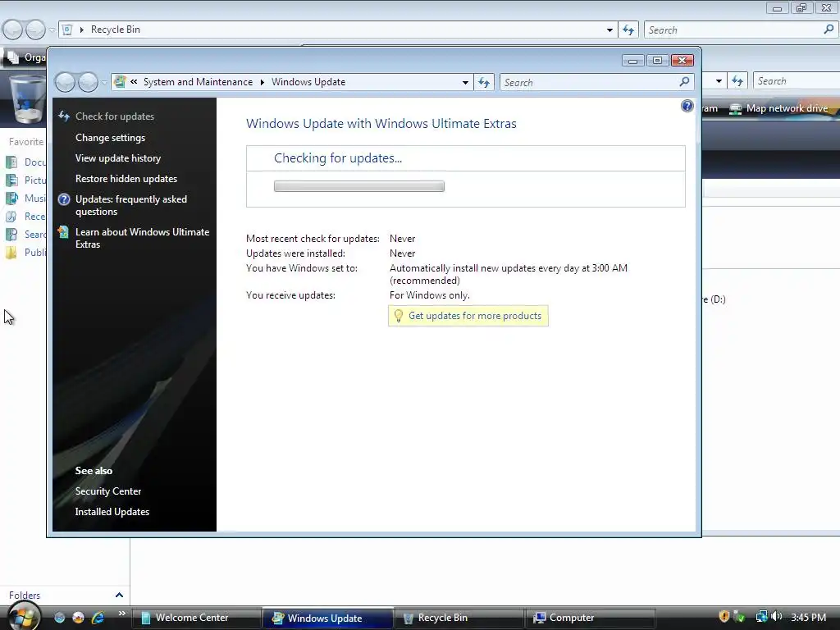The width and height of the screenshot is (840, 630).
Task: Click the Back button in the Windows Update window
Action: pos(66,82)
